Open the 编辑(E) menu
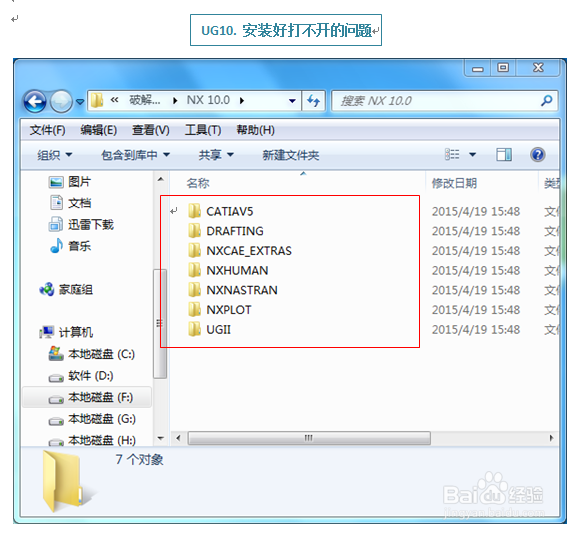Image resolution: width=578 pixels, height=533 pixels. point(99,130)
